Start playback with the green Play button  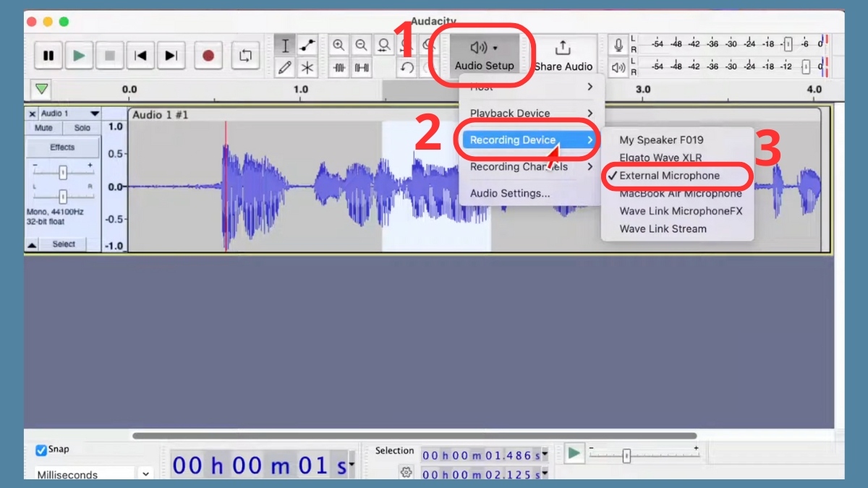79,55
